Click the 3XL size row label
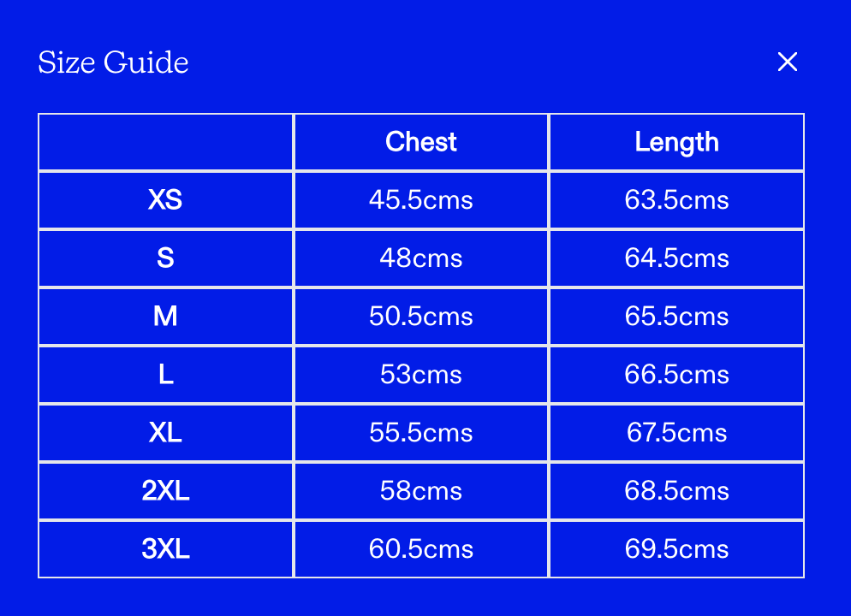This screenshot has height=616, width=851. [165, 549]
